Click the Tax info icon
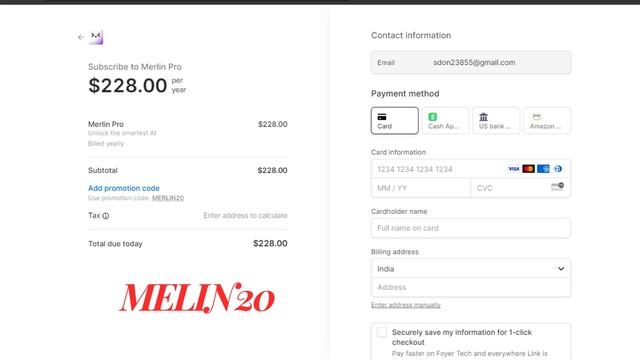640x360 pixels. (x=106, y=216)
